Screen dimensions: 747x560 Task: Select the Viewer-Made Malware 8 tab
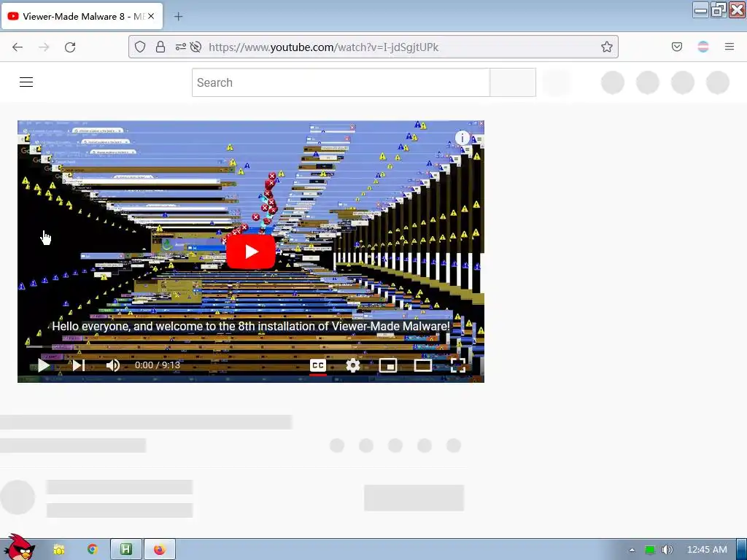point(82,16)
